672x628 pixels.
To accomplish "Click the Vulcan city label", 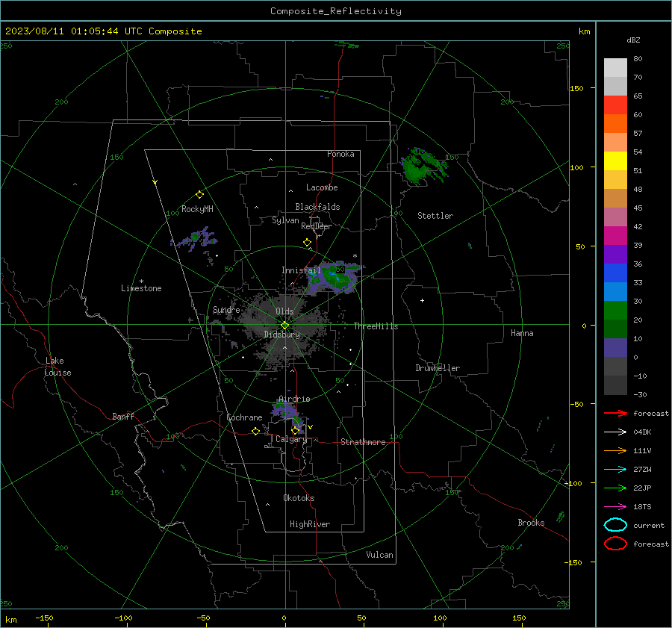I will (x=379, y=555).
